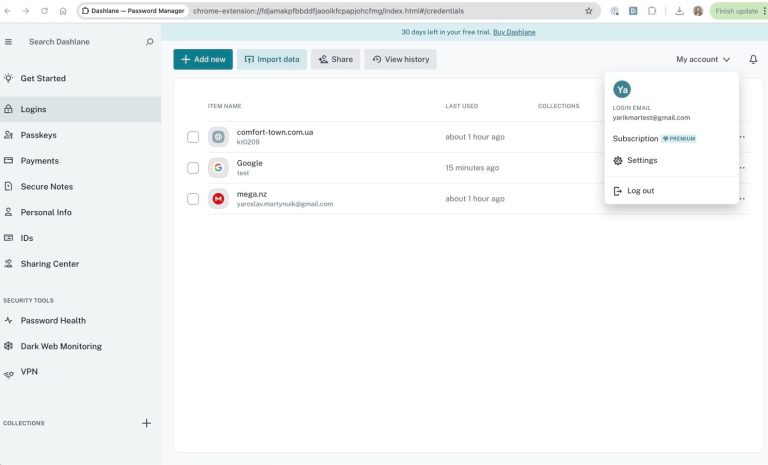Click the Ya account avatar
This screenshot has height=465, width=768.
[x=622, y=90]
